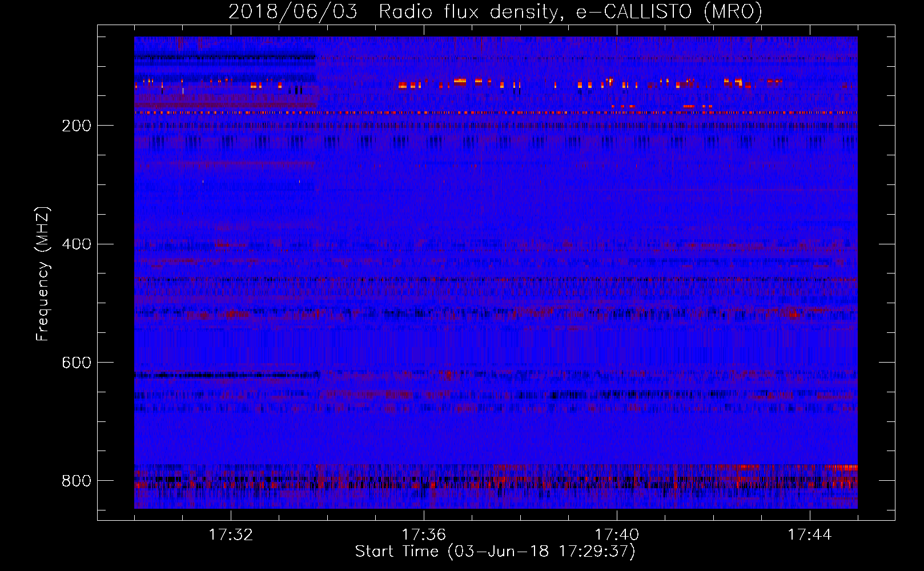Click the '17:40' time tick label

pos(617,534)
